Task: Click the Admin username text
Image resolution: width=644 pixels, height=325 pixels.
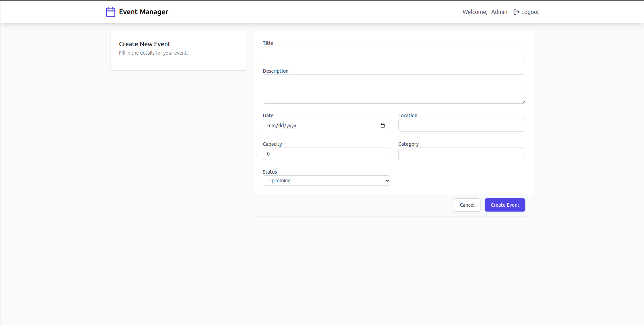Action: (x=499, y=12)
